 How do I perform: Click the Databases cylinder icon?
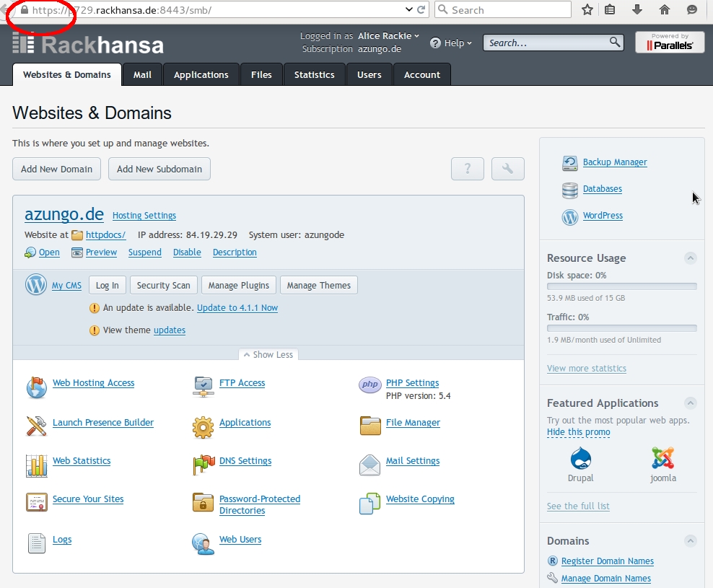(x=570, y=190)
